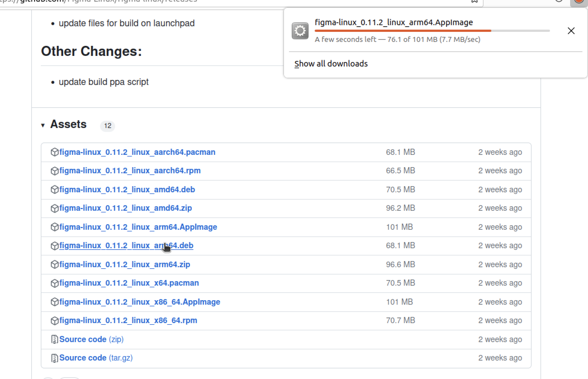
Task: Click the package icon beside x86_64.AppImage asset
Action: [x=54, y=302]
